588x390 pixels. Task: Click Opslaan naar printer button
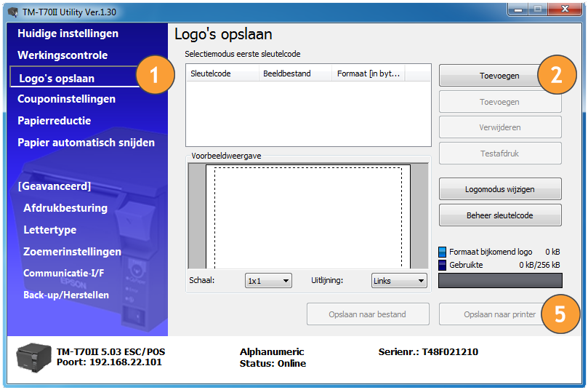coord(500,314)
